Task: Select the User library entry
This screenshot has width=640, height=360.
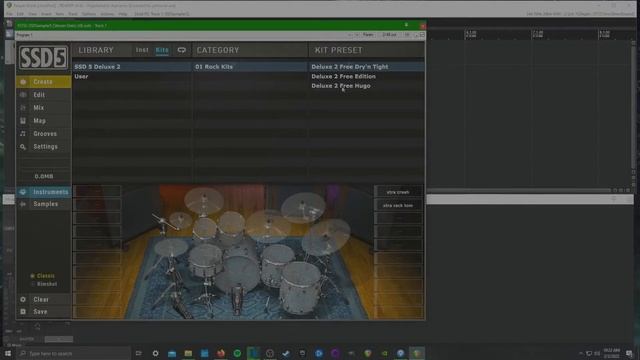Action: 132,76
